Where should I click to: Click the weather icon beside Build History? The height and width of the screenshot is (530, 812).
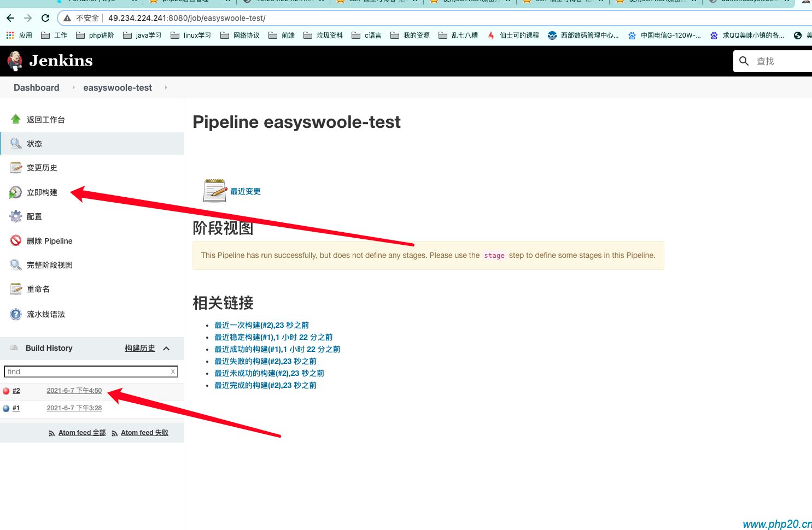pyautogui.click(x=14, y=348)
